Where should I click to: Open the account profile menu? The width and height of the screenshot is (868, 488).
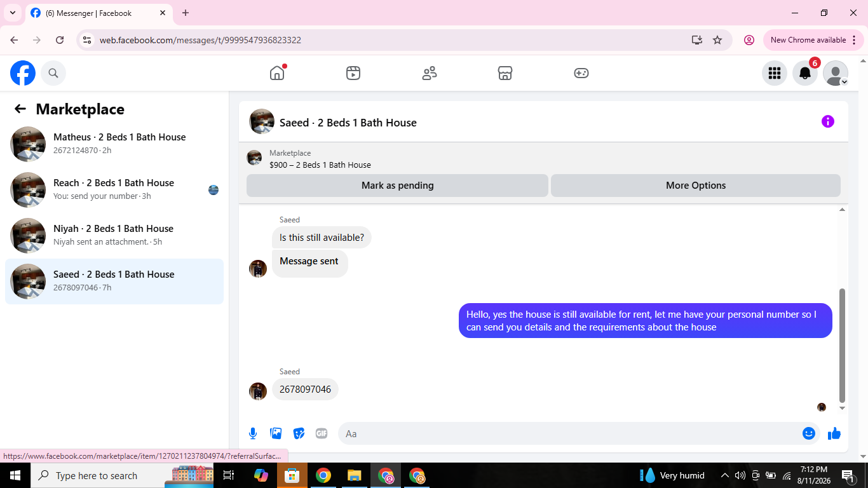(836, 73)
